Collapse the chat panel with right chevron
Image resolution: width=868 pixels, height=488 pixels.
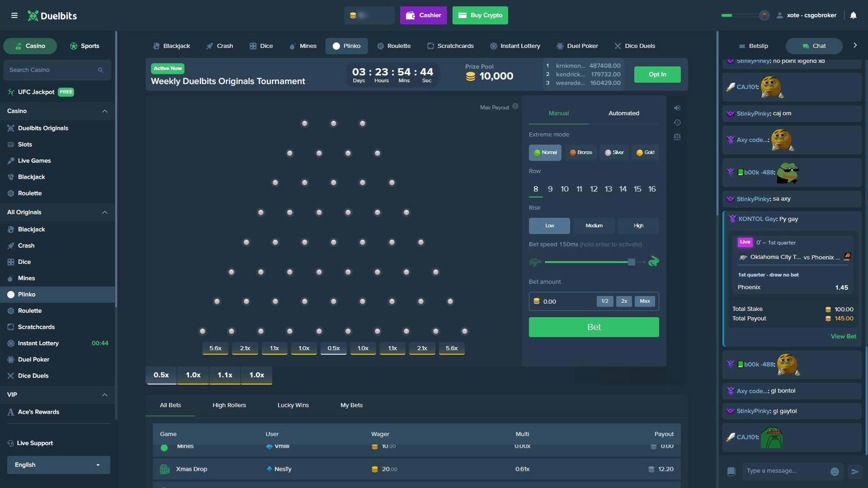click(x=855, y=45)
